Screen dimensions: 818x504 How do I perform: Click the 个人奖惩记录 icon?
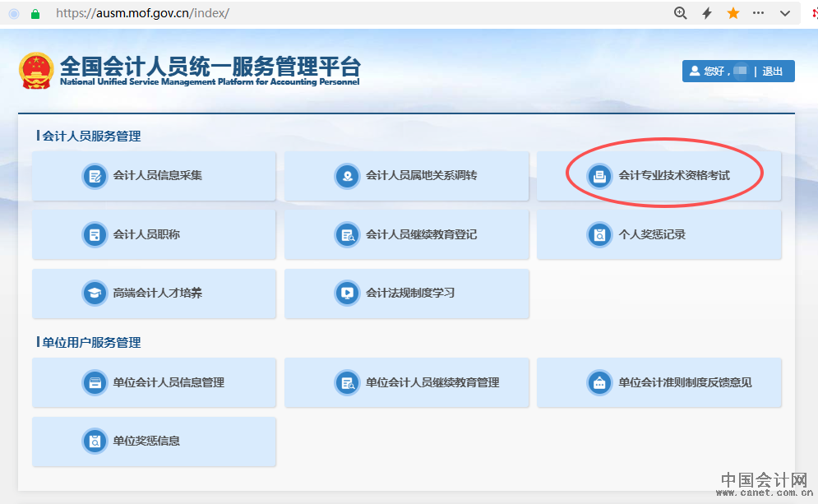point(600,235)
